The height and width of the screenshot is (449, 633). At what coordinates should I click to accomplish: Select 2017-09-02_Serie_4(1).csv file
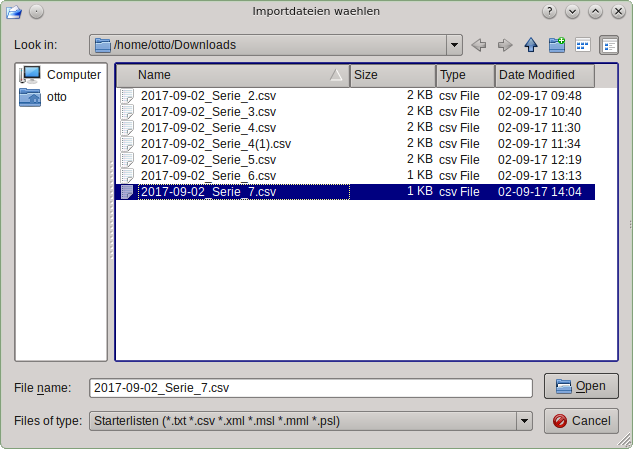click(216, 143)
